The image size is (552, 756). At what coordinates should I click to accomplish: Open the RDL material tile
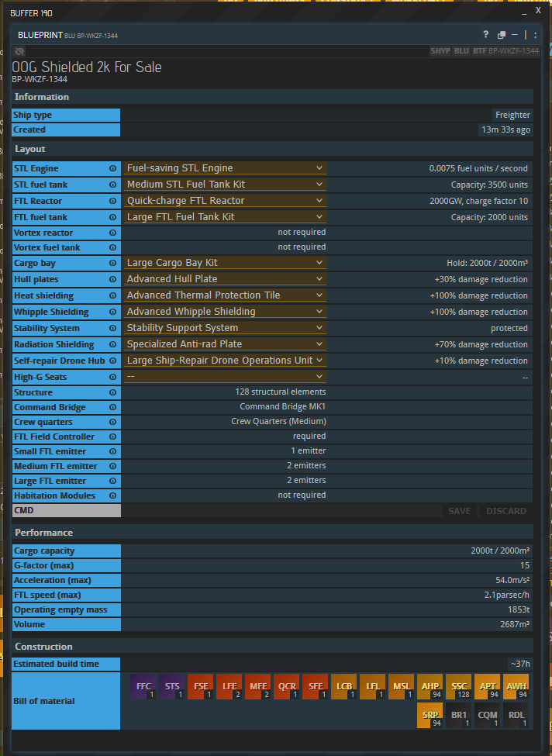coord(516,716)
